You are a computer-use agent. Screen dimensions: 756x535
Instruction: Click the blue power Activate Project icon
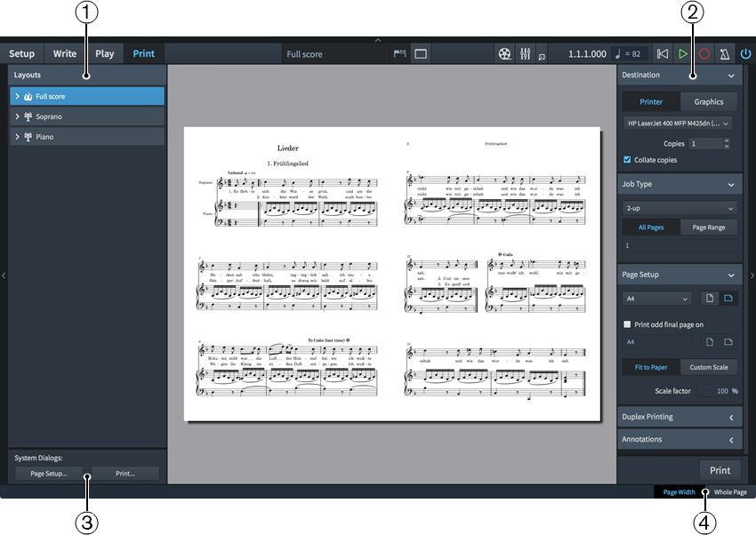(745, 54)
